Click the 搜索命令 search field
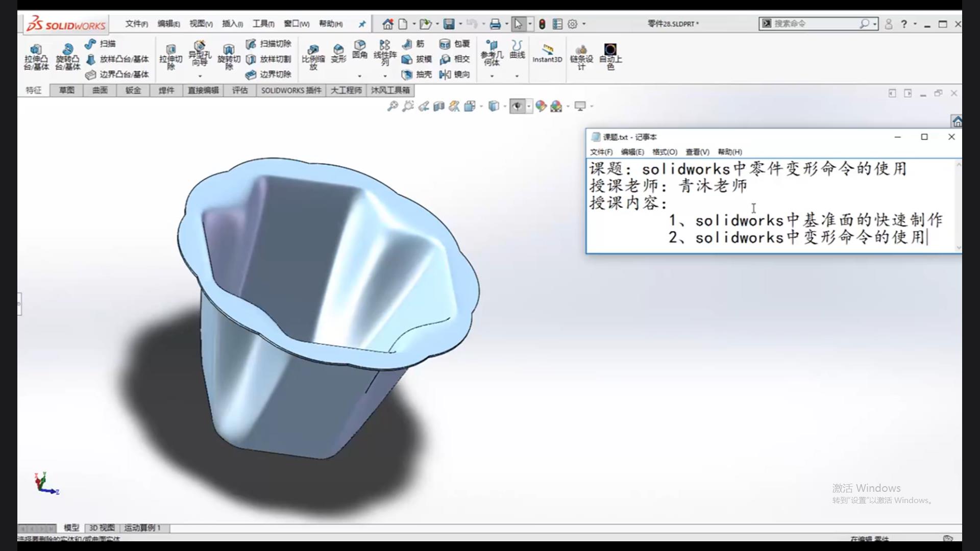The width and height of the screenshot is (980, 551). click(815, 23)
